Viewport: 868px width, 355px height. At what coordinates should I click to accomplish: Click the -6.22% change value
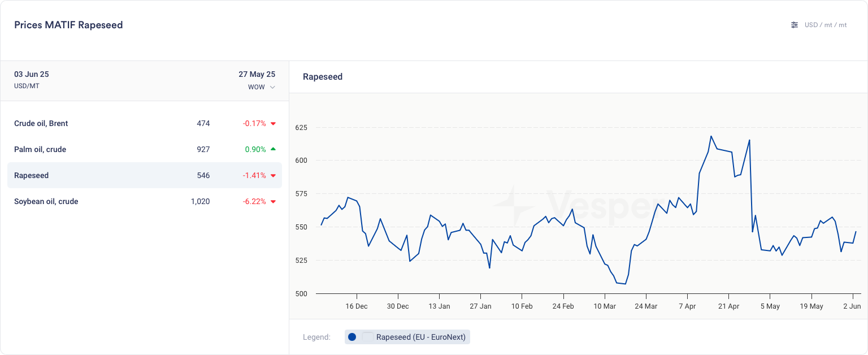point(254,201)
